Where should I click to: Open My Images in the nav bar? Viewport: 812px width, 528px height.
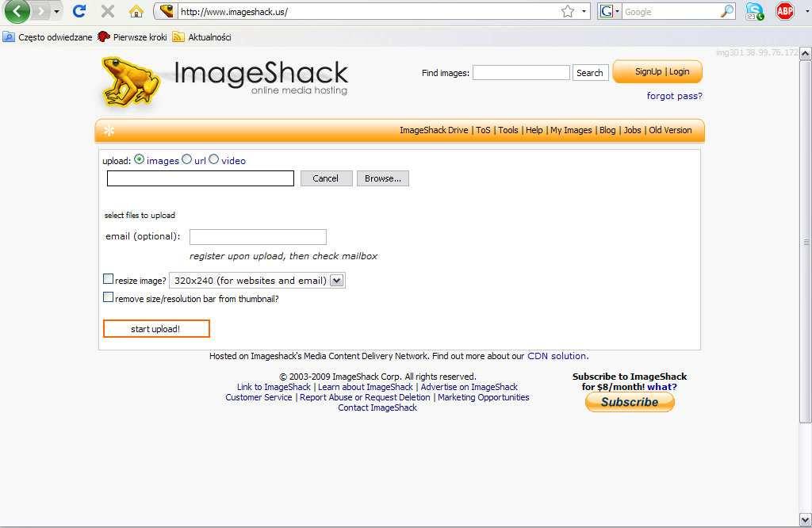click(571, 131)
